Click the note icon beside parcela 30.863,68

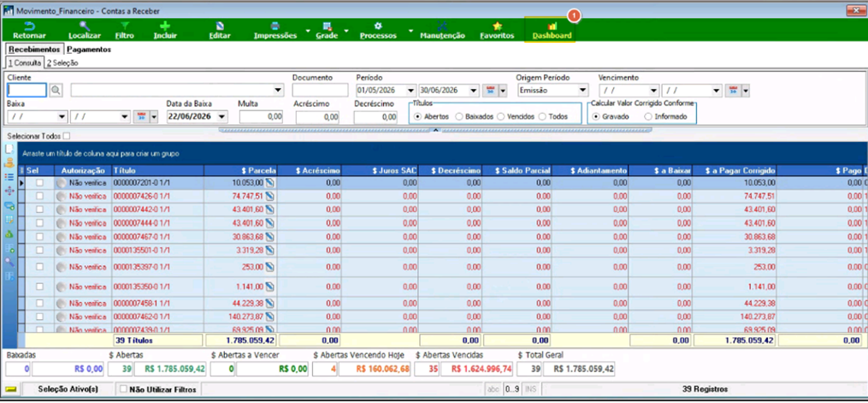click(x=269, y=236)
